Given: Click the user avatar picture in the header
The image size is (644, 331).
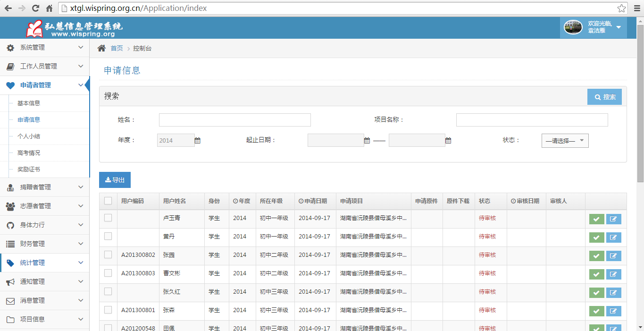Looking at the screenshot, I should pyautogui.click(x=573, y=27).
